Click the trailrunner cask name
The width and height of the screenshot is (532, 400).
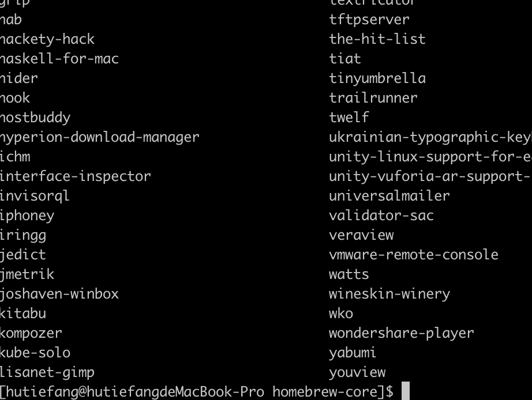tap(373, 98)
